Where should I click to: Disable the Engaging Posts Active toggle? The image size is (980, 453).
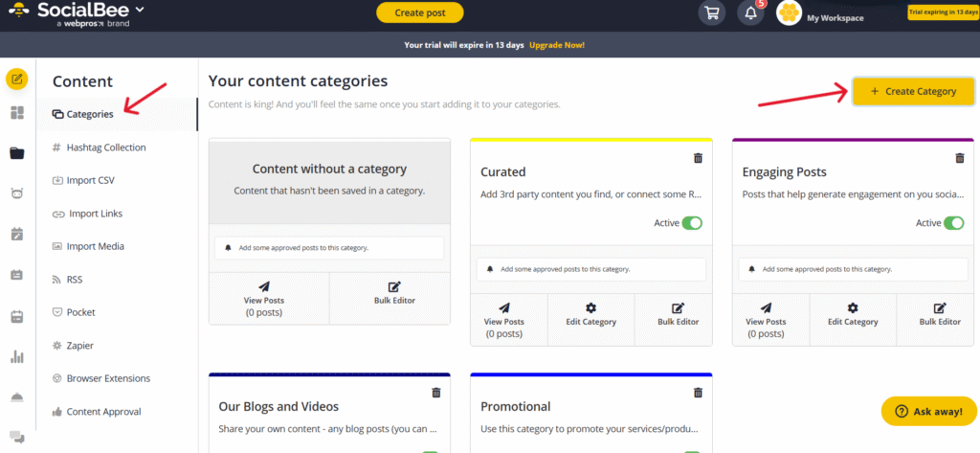coord(953,223)
